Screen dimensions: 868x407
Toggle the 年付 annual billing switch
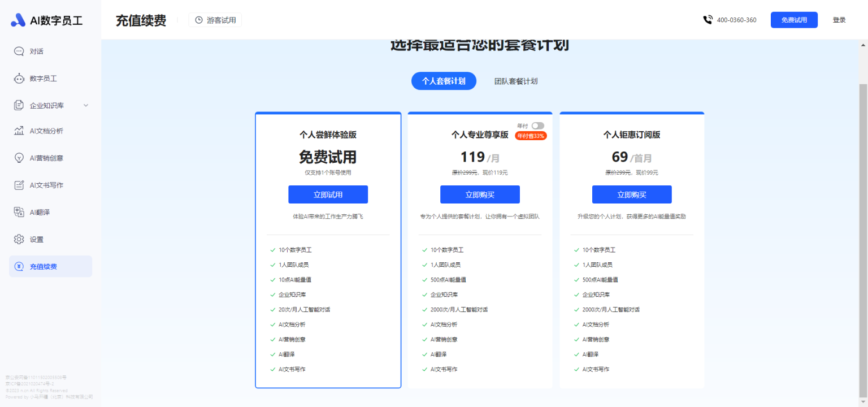(x=537, y=125)
